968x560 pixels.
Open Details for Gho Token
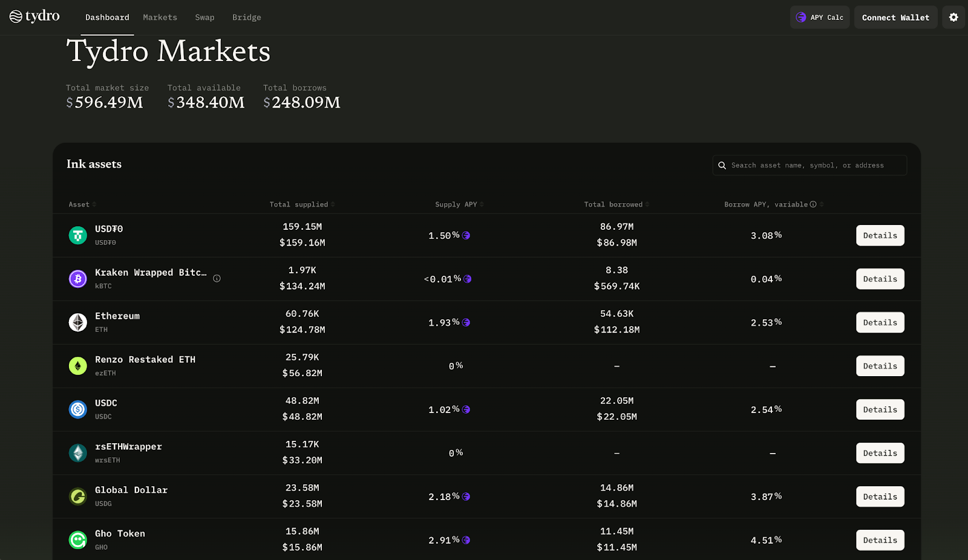point(880,540)
